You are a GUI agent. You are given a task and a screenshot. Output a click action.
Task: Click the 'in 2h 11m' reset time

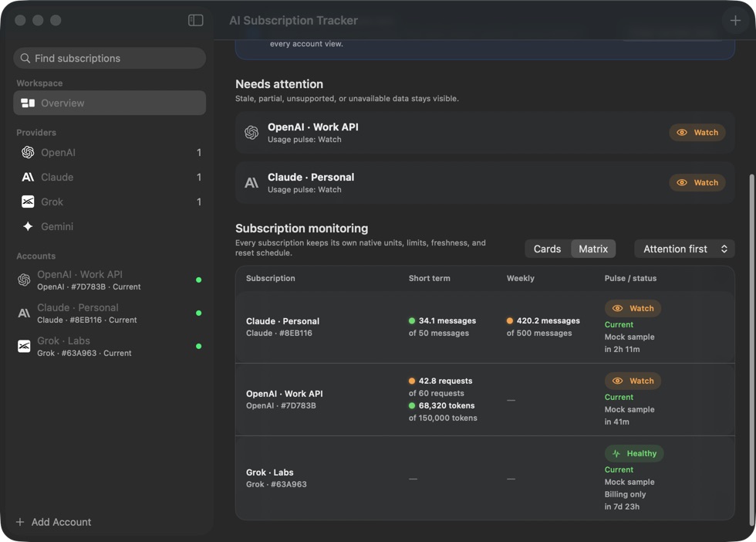[622, 350]
